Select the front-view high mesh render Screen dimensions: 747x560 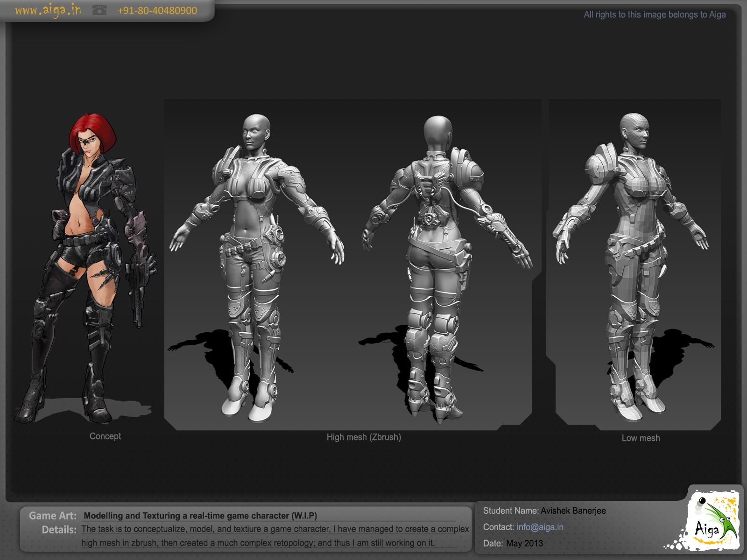coord(256,268)
